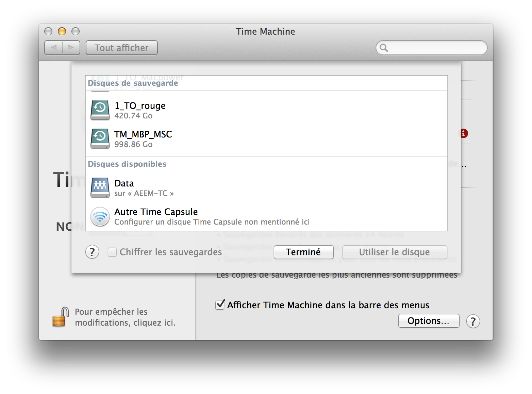Click the help button beside Options

473,321
